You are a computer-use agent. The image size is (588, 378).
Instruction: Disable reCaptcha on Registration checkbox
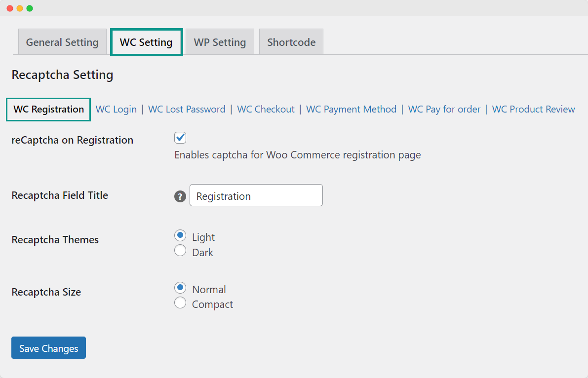180,138
